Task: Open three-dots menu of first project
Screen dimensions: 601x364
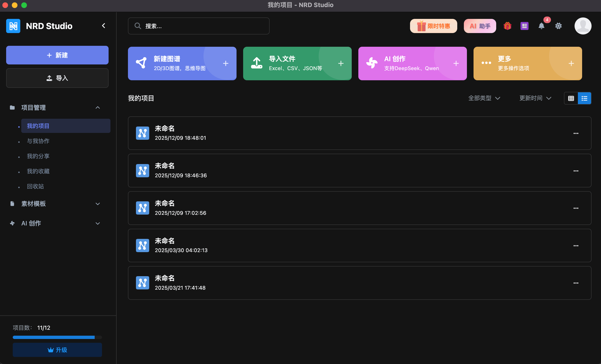Action: [x=576, y=133]
